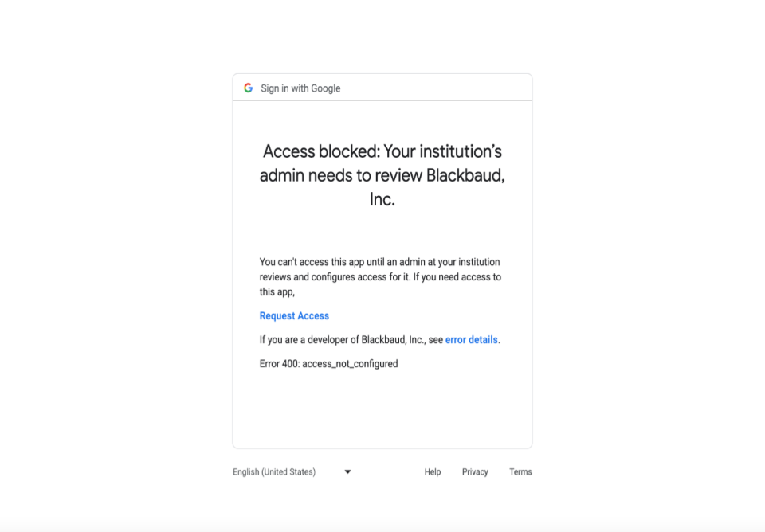Click the "Error 400: access_not_configured" text

click(x=328, y=364)
